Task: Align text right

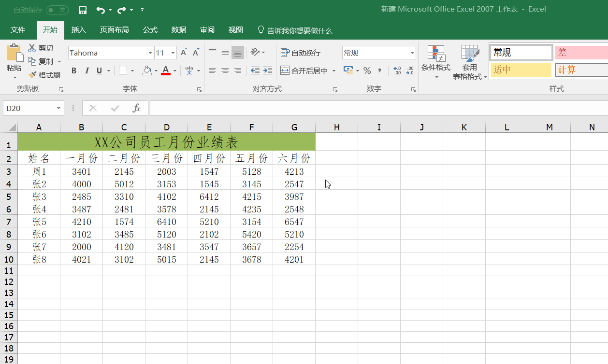Action: pos(238,70)
